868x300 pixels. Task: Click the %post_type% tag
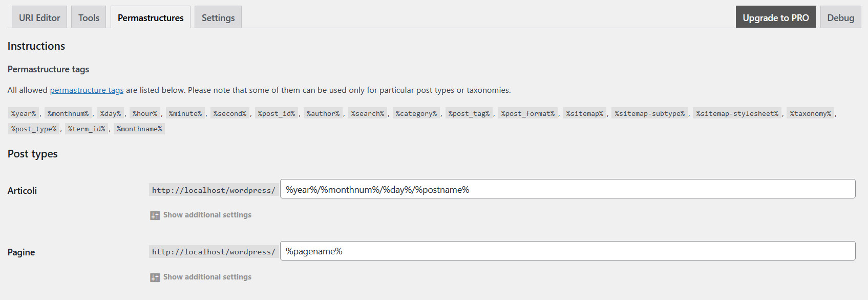[x=34, y=129]
